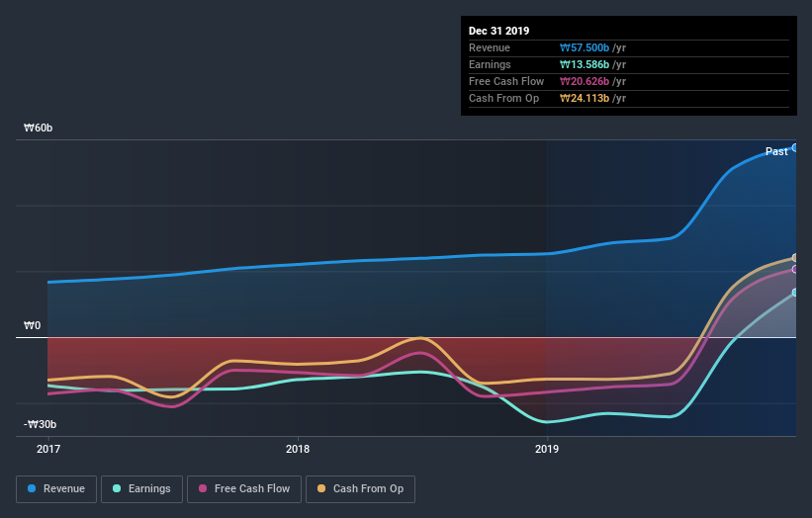Toggle the Revenue legend button

(56, 489)
